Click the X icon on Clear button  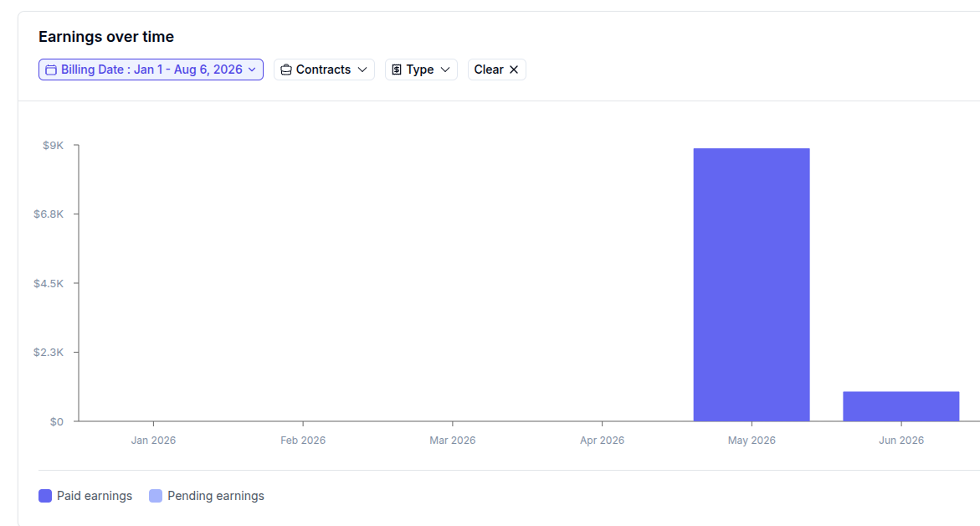[514, 70]
